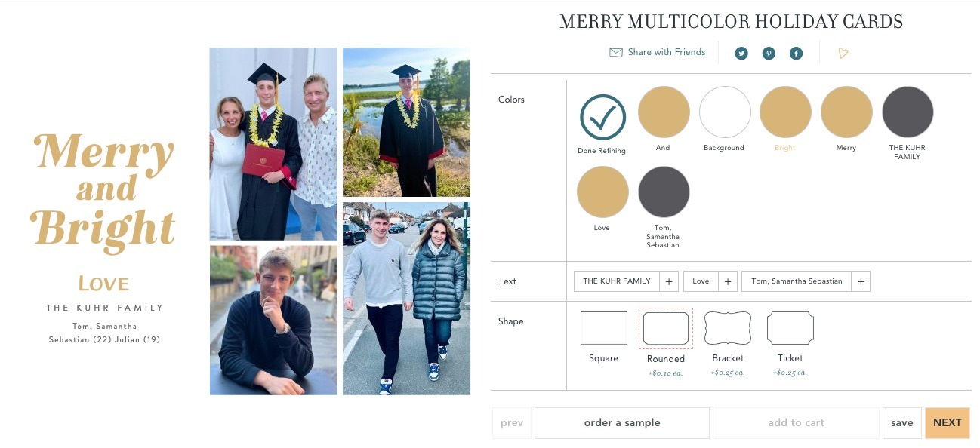
Task: Select the graduation family photo thumbnail
Action: click(x=273, y=144)
